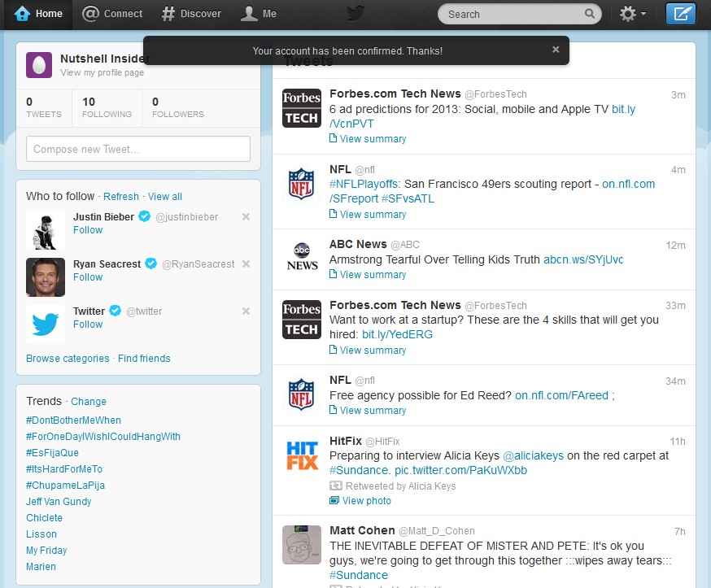
Task: Refresh Who to follow suggestions
Action: 121,196
